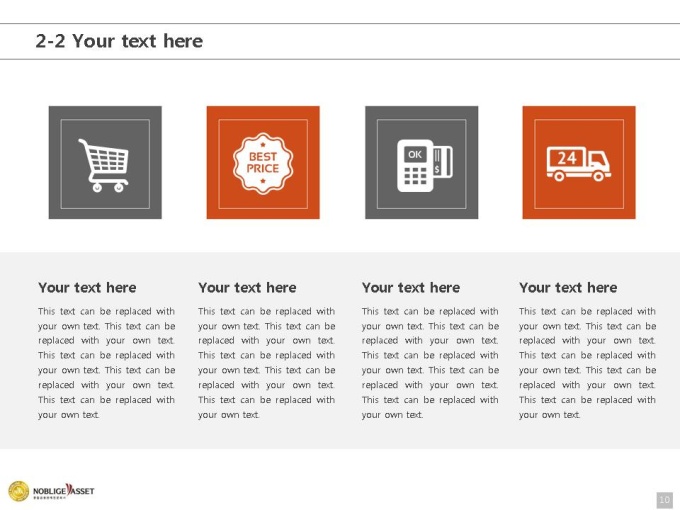Image resolution: width=680 pixels, height=510 pixels.
Task: Click first column heading Your text here
Action: pos(87,288)
